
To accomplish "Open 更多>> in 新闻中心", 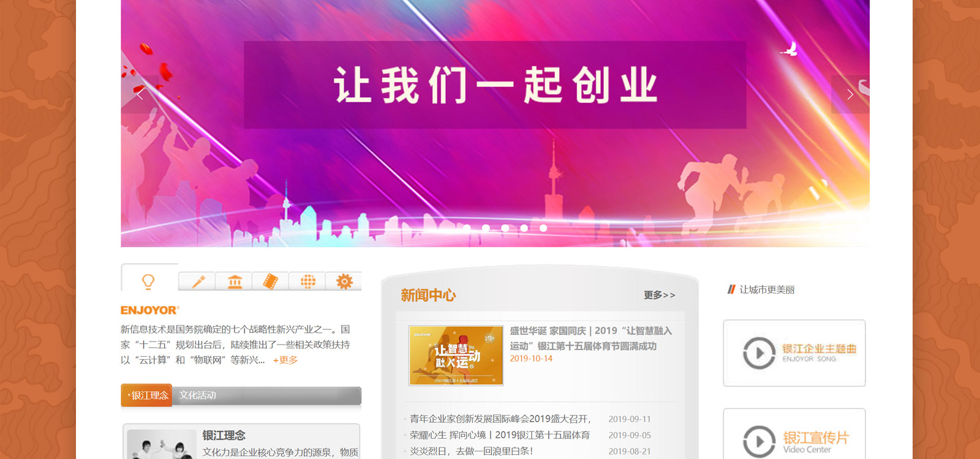I will click(x=659, y=295).
